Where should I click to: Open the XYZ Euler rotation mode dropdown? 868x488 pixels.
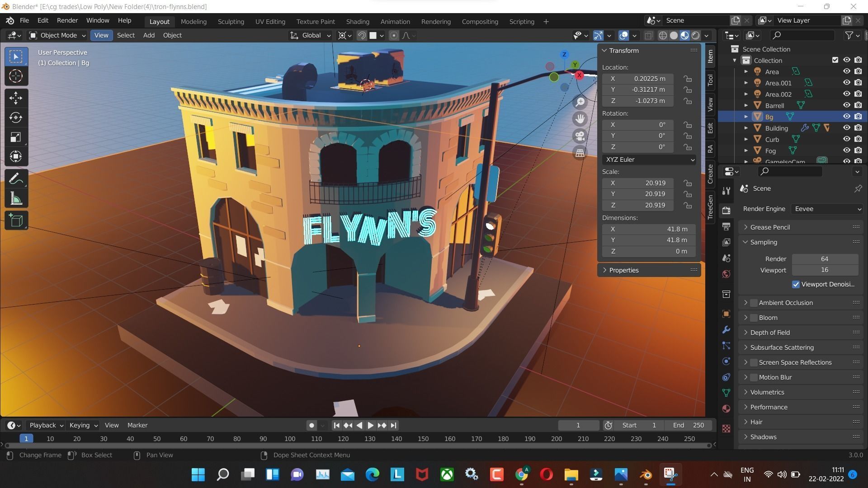[x=649, y=160]
